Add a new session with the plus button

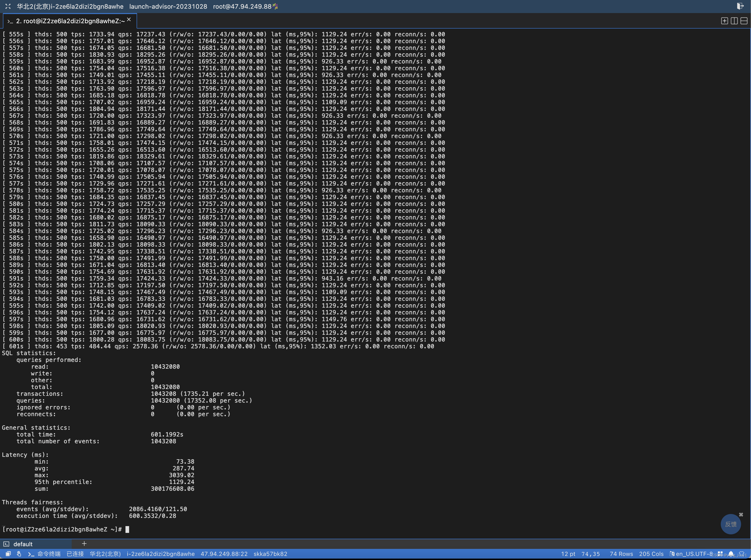click(84, 544)
